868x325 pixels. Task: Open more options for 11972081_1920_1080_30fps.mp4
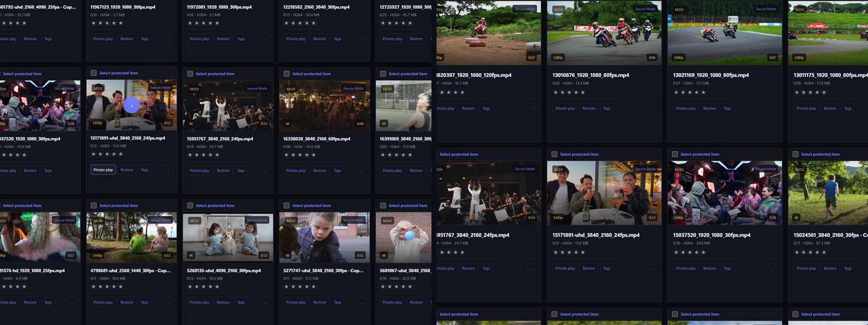coord(265,39)
